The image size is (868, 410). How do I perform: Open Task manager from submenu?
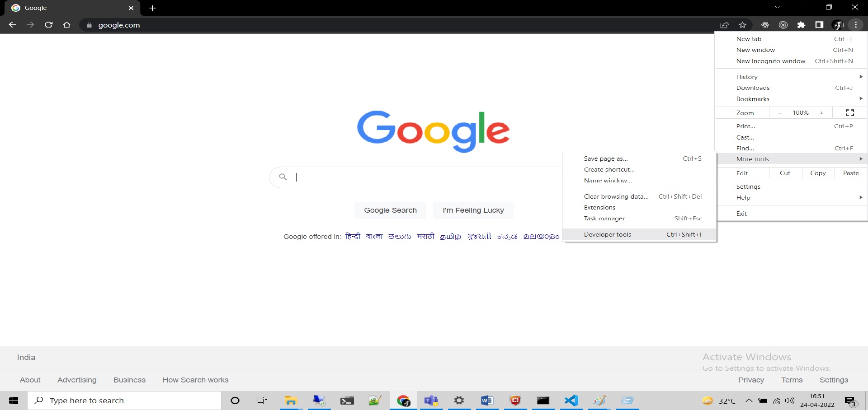[640, 218]
